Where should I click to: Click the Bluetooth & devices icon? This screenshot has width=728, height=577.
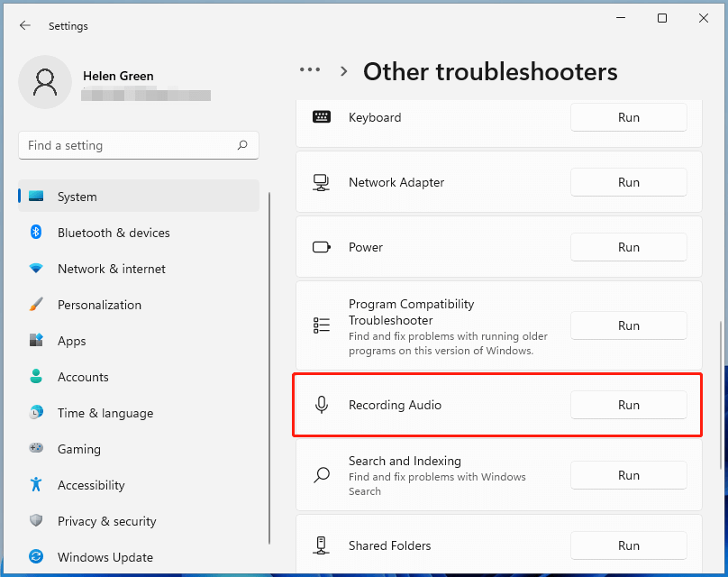pyautogui.click(x=35, y=233)
